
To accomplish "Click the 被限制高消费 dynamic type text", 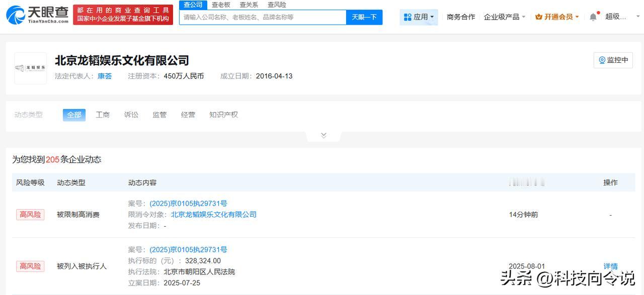I will [78, 215].
